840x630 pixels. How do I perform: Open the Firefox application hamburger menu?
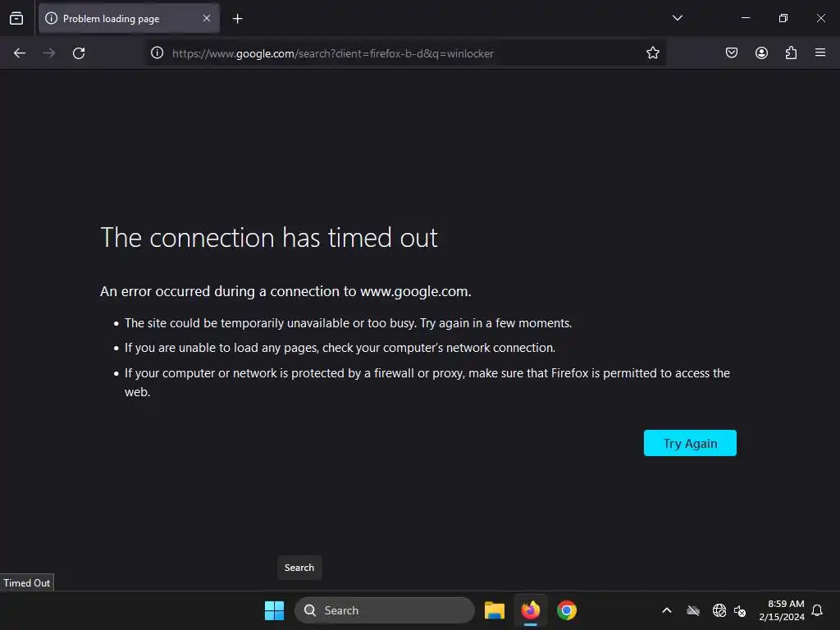click(820, 53)
